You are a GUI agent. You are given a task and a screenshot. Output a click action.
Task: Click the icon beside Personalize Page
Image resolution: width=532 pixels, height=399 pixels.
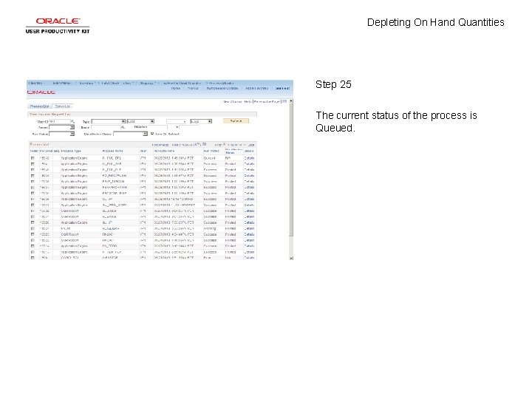284,101
